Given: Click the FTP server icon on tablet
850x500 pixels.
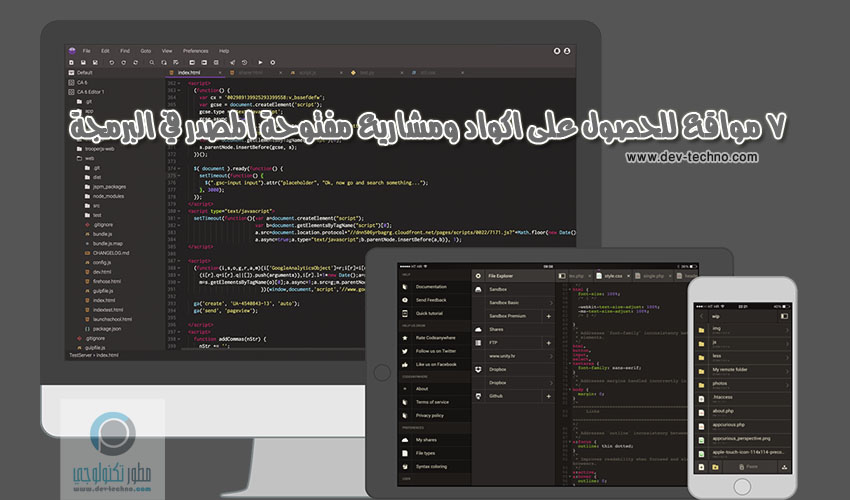Looking at the screenshot, I should coord(478,343).
